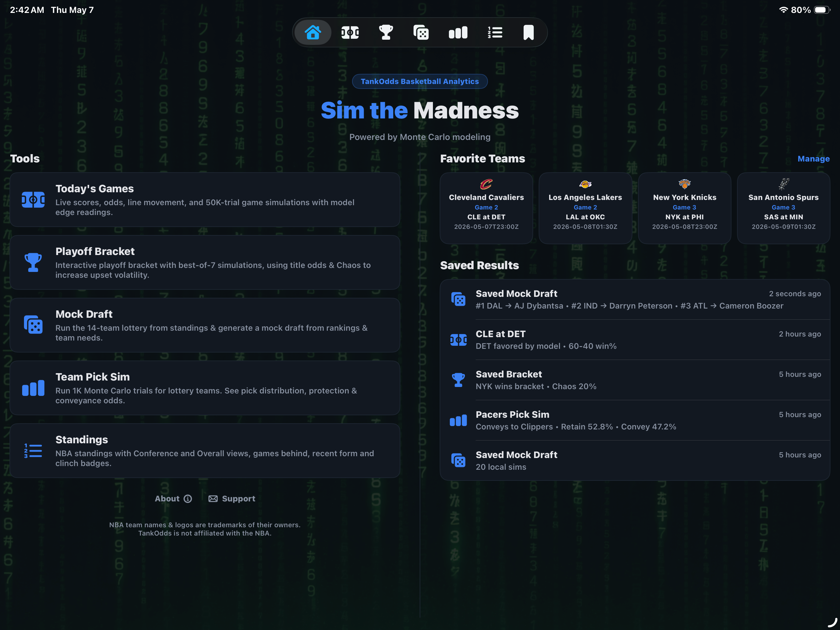Viewport: 840px width, 630px height.
Task: Select the Mock Draft dice tab
Action: coord(421,32)
